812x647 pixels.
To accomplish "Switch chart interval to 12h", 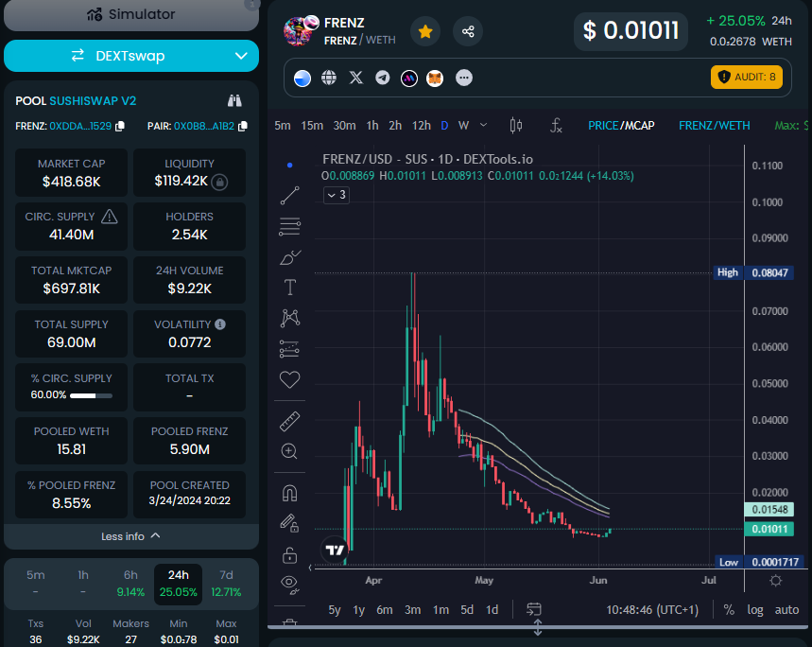I will click(421, 126).
